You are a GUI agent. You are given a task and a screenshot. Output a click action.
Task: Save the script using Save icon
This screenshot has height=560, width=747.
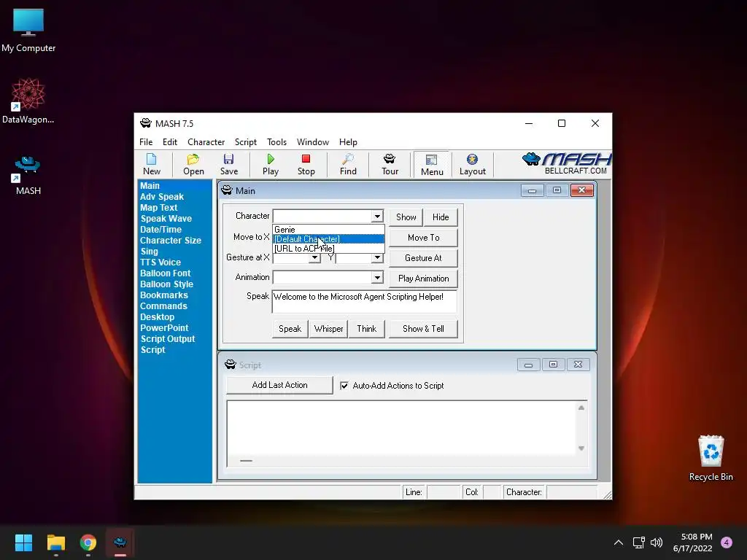coord(228,165)
